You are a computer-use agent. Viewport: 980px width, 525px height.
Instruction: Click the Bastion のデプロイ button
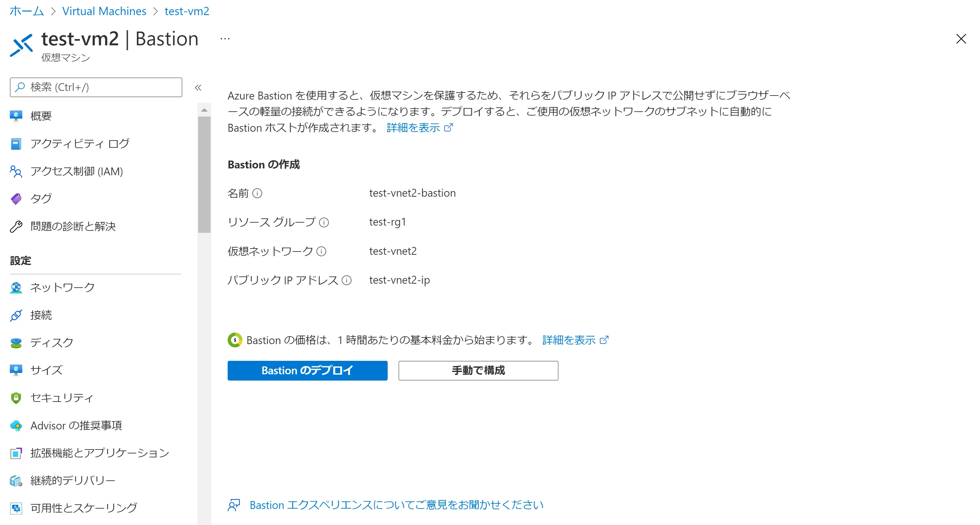pyautogui.click(x=308, y=371)
